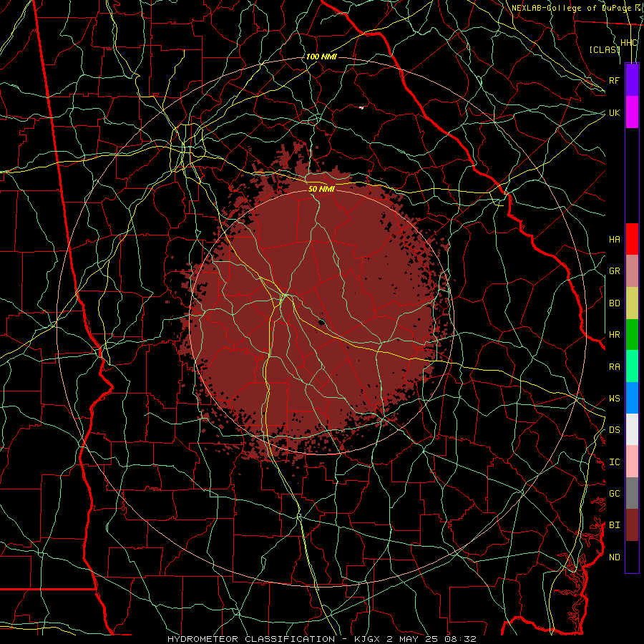Click the BI legend label
This screenshot has width=644, height=644.
point(615,525)
